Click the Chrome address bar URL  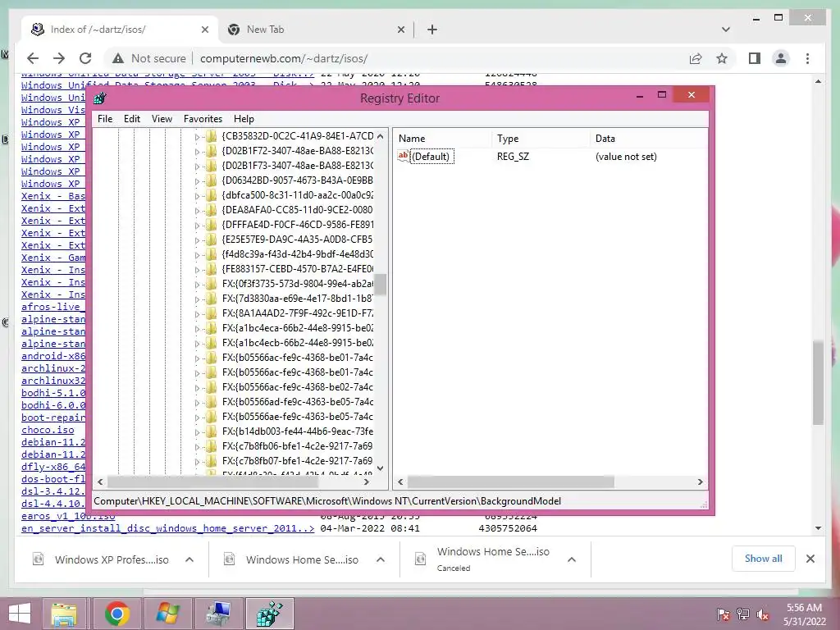coord(283,58)
